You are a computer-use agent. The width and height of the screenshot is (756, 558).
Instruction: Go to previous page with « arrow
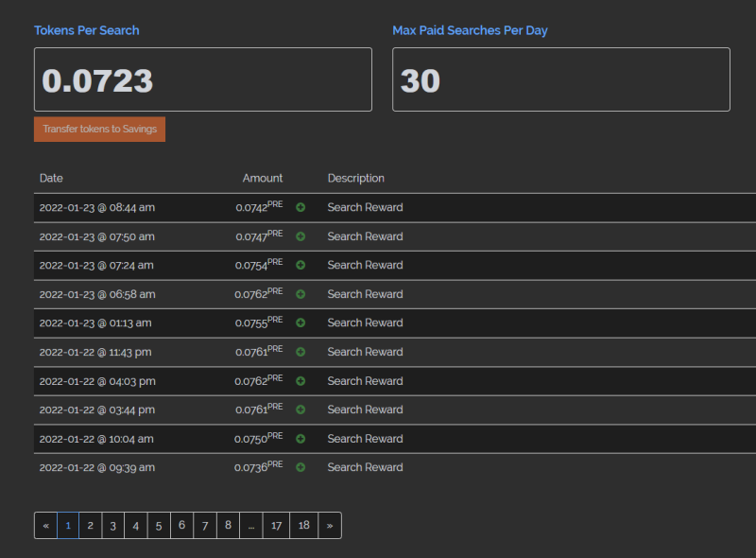[45, 525]
